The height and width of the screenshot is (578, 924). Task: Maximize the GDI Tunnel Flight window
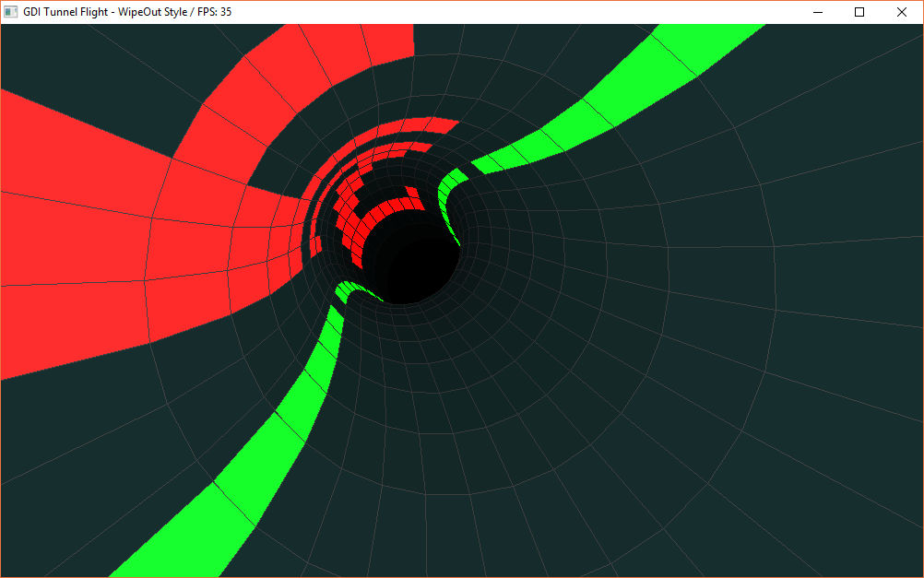click(859, 12)
